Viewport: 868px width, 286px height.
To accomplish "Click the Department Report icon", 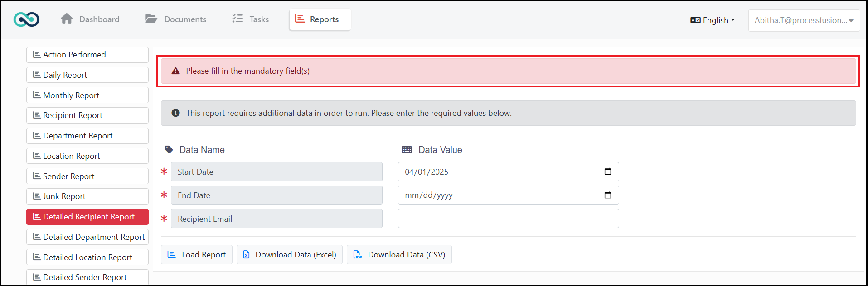I will [x=37, y=136].
